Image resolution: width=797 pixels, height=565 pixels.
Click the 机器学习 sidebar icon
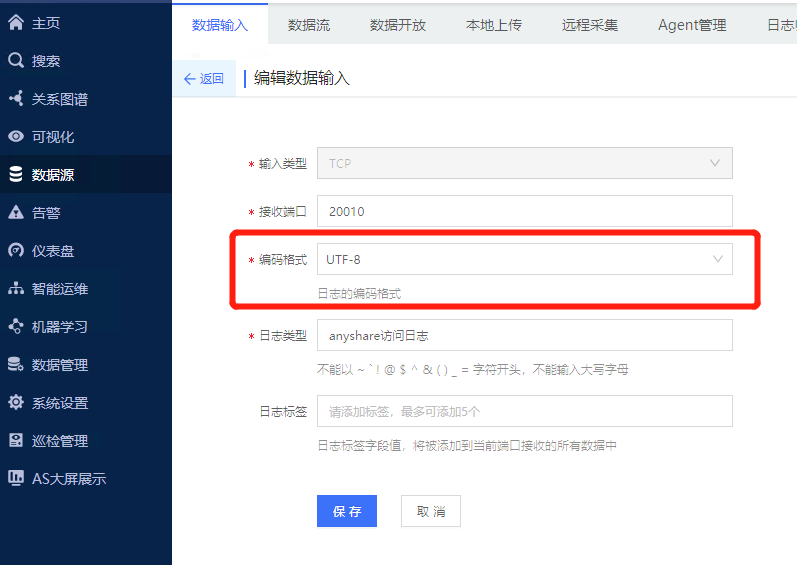tap(16, 326)
